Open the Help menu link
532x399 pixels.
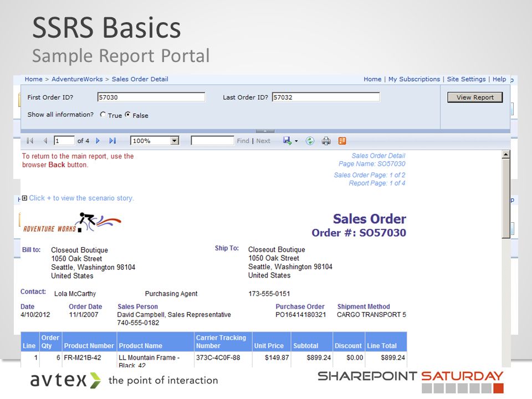[x=499, y=79]
